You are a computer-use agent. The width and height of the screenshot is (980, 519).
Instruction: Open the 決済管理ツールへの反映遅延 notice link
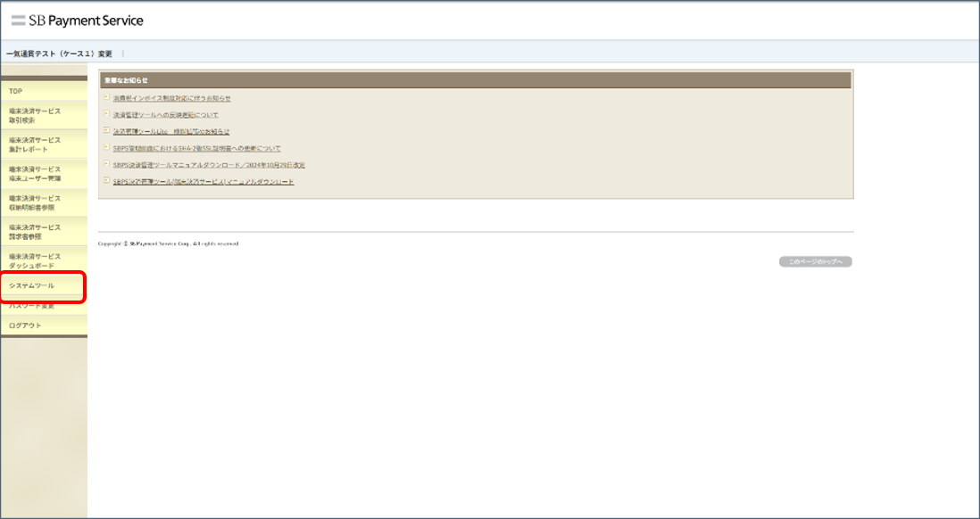click(165, 115)
